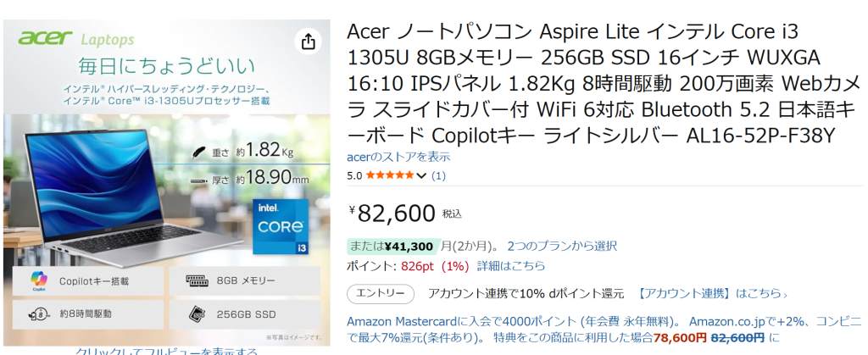Visit the acerのストアを表示 store link
The width and height of the screenshot is (868, 355).
click(x=398, y=157)
